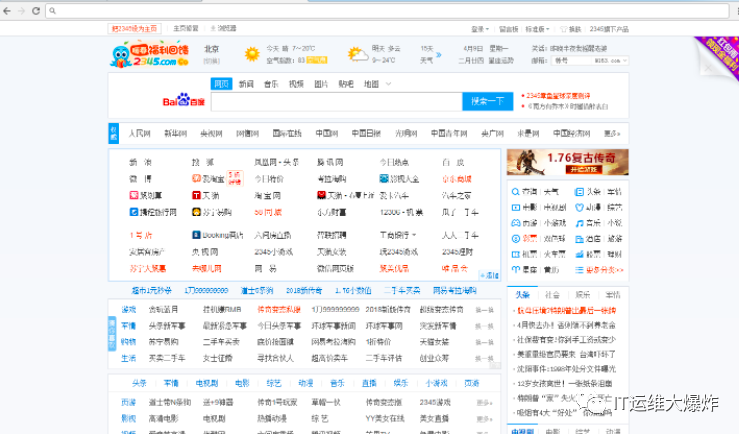Click the Booking blue icon

pos(196,235)
